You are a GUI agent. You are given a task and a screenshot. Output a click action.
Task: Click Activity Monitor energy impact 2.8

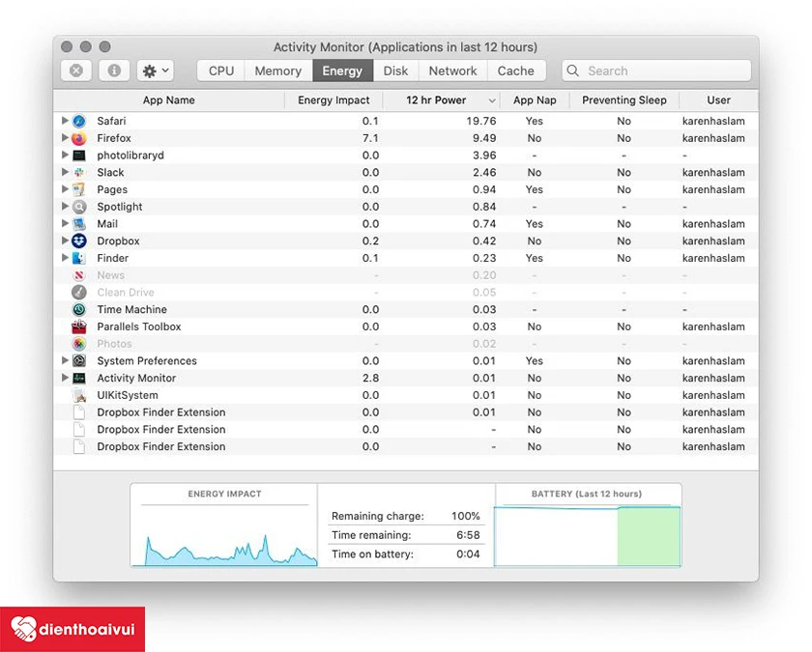[370, 379]
